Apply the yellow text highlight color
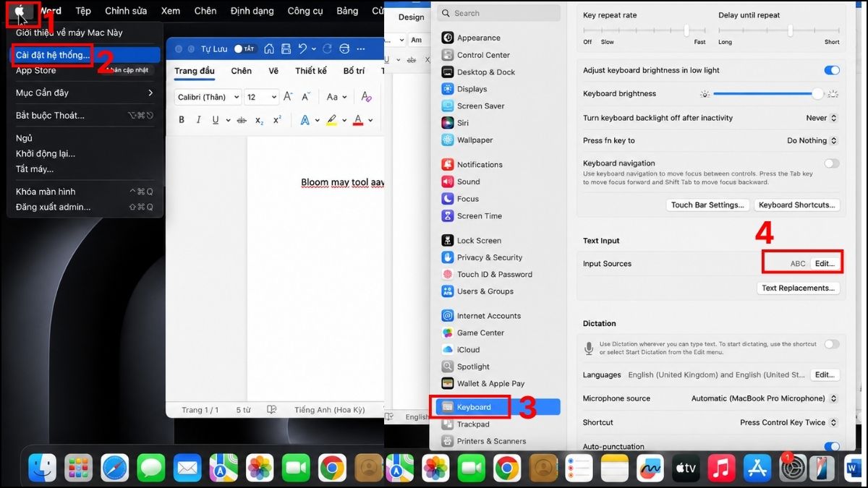This screenshot has height=488, width=868. click(331, 120)
